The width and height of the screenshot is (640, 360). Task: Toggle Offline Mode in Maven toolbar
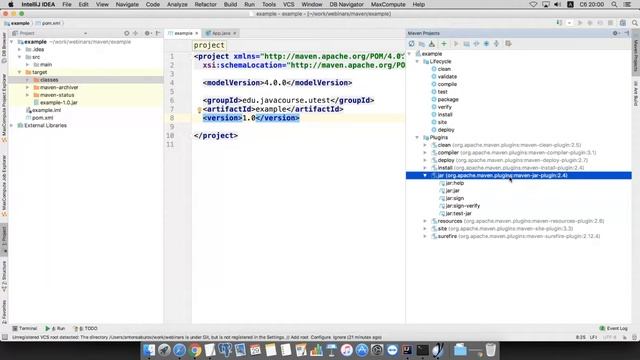click(476, 44)
